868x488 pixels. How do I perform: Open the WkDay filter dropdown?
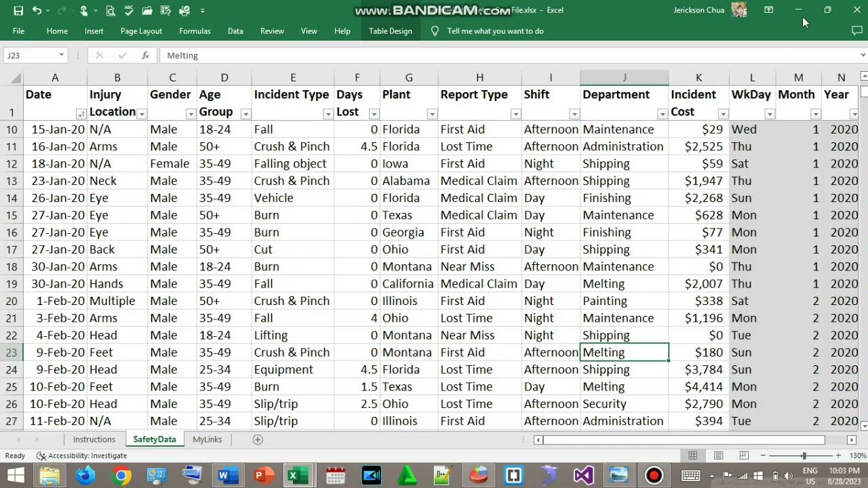pos(769,114)
